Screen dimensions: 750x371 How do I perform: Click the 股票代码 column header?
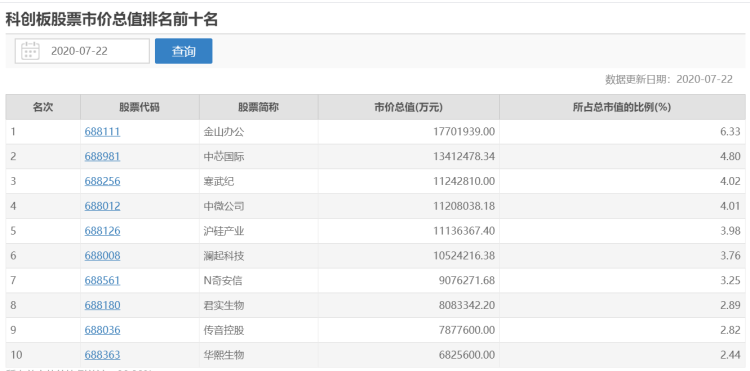coord(140,107)
